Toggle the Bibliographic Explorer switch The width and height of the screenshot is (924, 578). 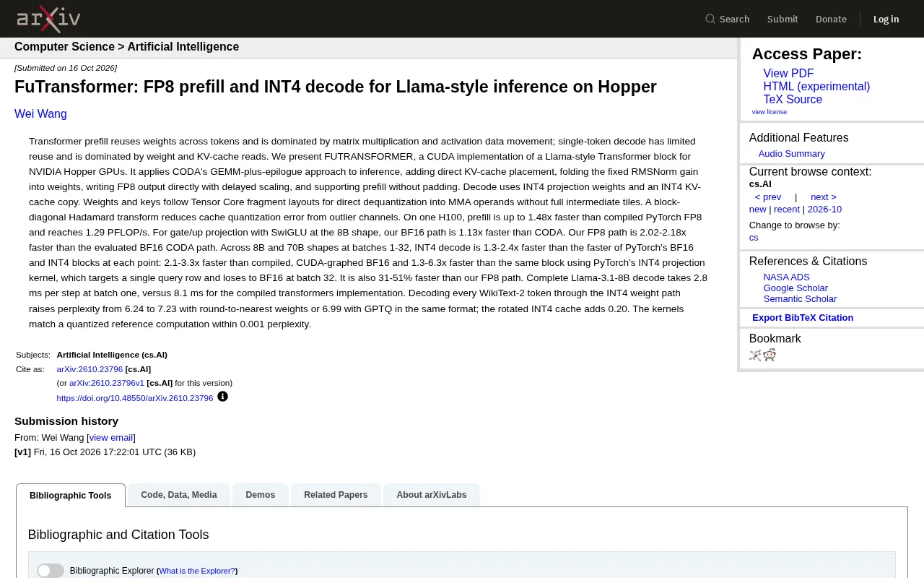pyautogui.click(x=51, y=571)
